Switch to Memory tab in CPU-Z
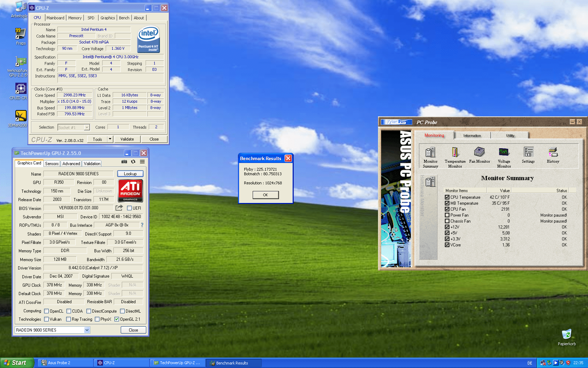 pyautogui.click(x=75, y=18)
